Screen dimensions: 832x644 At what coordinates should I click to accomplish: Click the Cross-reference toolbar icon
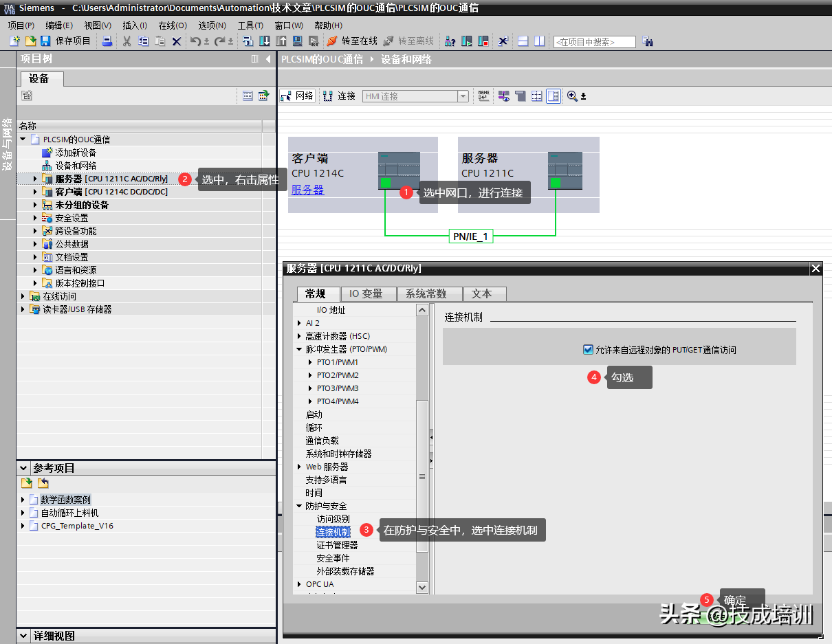(x=503, y=41)
